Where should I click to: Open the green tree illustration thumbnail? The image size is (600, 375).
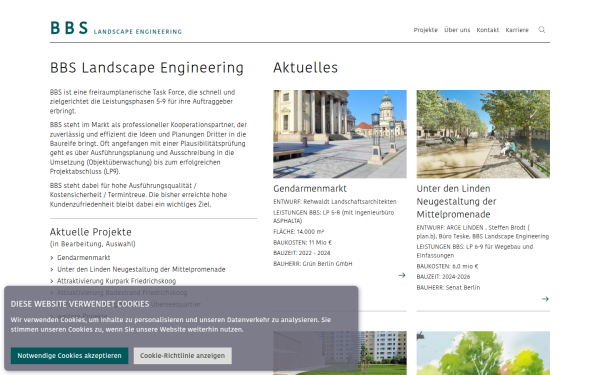483,353
